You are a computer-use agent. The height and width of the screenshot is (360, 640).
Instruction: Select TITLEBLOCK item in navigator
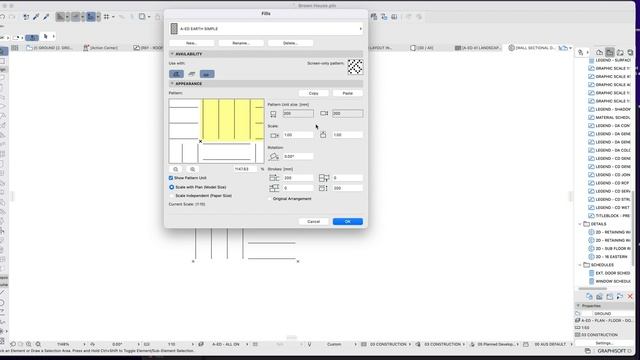pos(609,216)
